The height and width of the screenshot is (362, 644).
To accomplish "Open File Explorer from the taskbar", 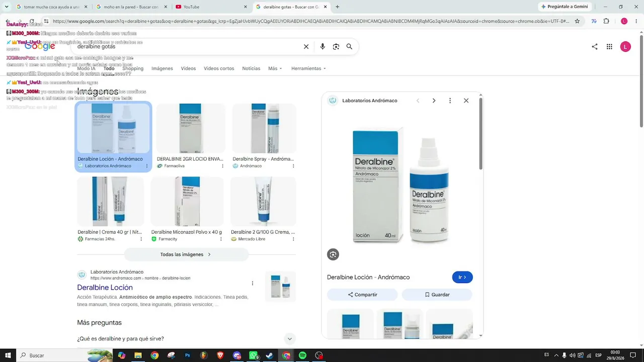I will [138, 355].
